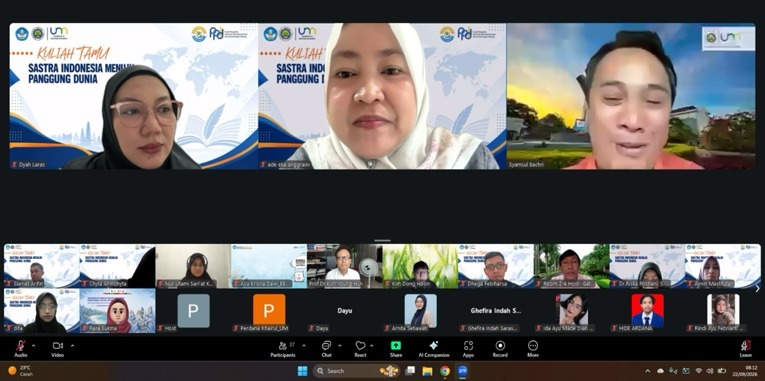Select the orange P avatar of Perdana Khairul_UM
This screenshot has width=765, height=381.
(269, 311)
